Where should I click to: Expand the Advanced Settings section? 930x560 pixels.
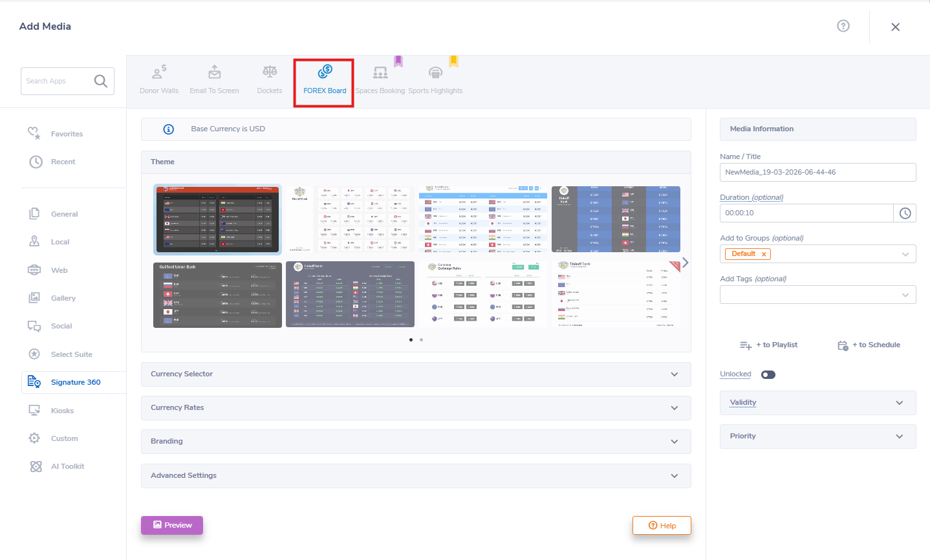pyautogui.click(x=416, y=476)
